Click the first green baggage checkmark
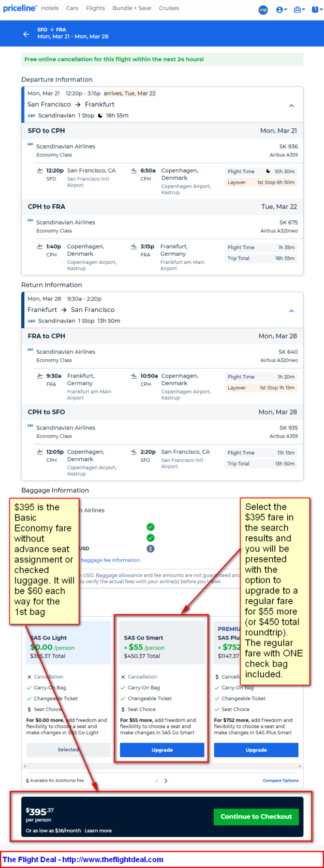The image size is (324, 868). (150, 527)
